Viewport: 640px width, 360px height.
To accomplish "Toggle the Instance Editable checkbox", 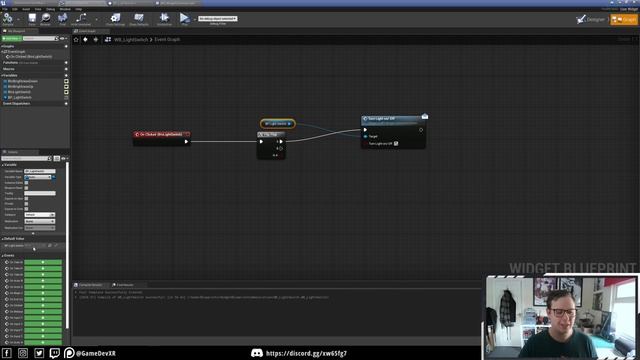I will (x=26, y=182).
